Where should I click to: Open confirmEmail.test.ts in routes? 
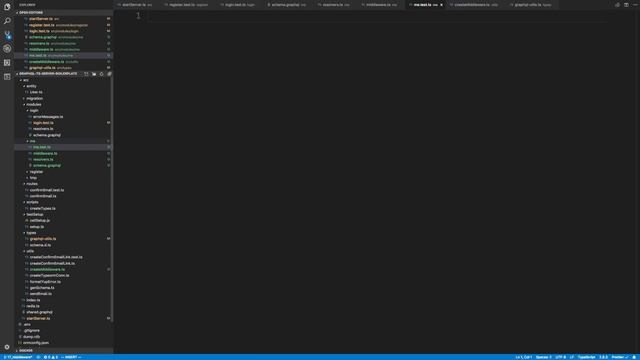tap(47, 190)
